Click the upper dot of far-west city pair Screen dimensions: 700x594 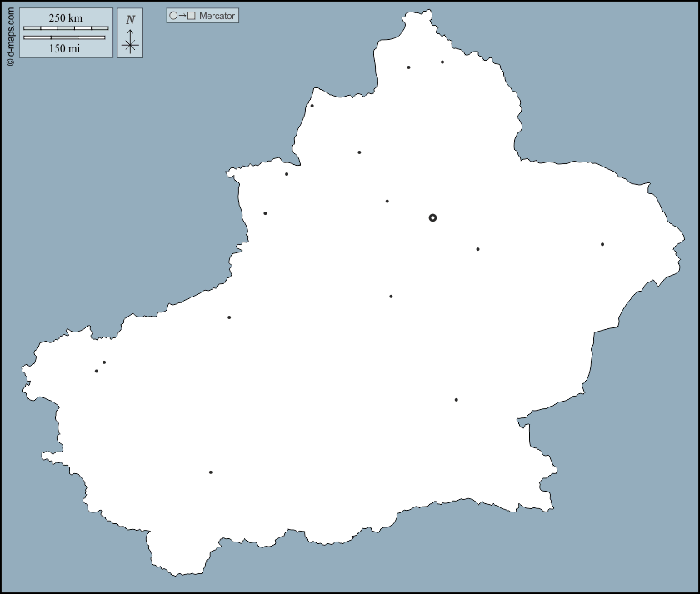coord(104,362)
